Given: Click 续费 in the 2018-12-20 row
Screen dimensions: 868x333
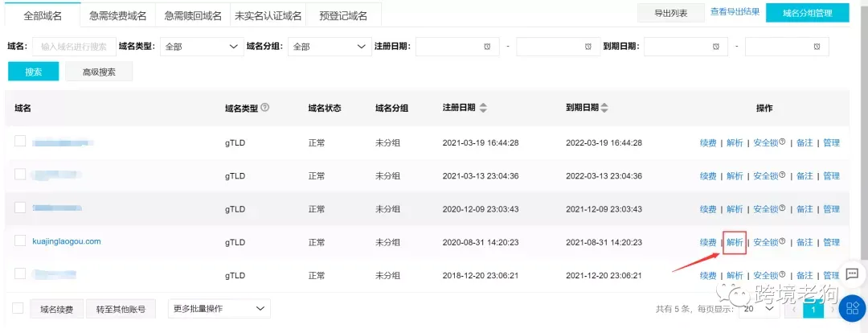Looking at the screenshot, I should pos(708,275).
